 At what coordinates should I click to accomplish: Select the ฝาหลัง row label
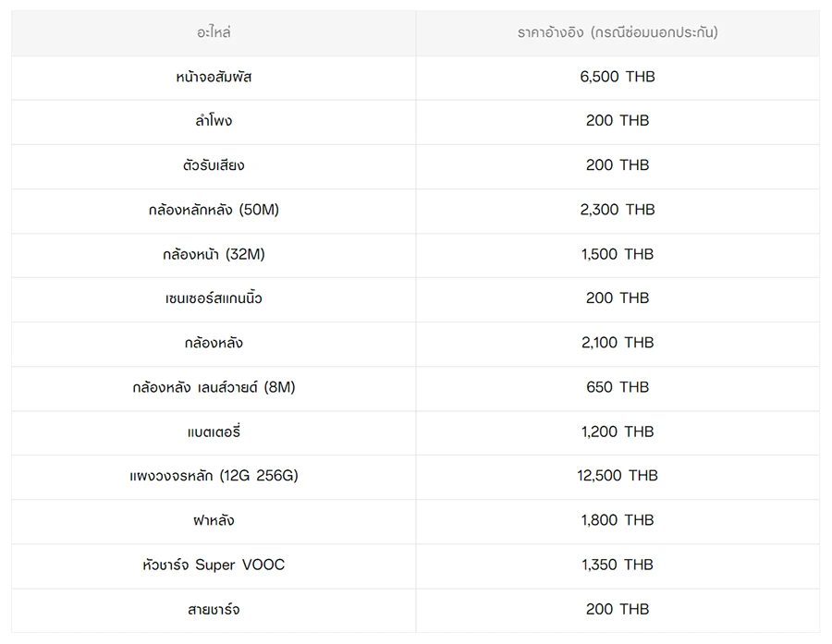[x=214, y=520]
